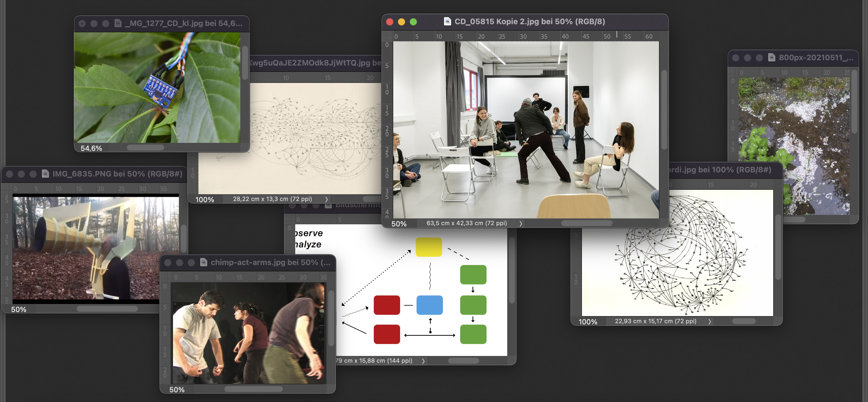
Task: Close the chimp-act-arms.jpg window
Action: [167, 263]
